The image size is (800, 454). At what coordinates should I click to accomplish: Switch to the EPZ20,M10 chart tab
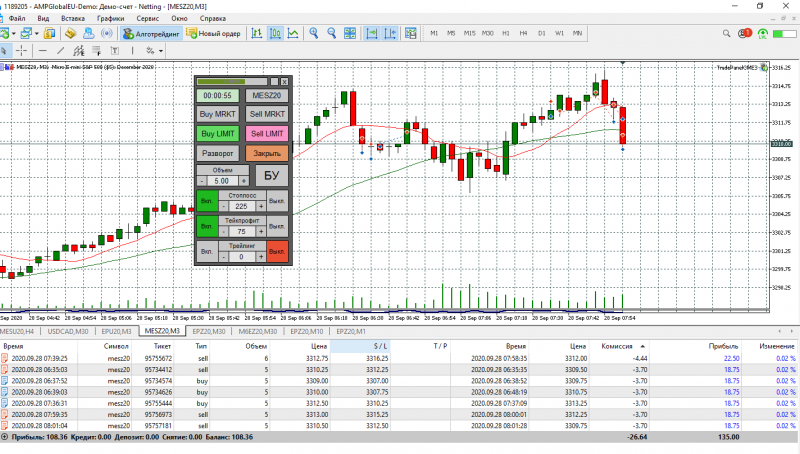point(307,332)
